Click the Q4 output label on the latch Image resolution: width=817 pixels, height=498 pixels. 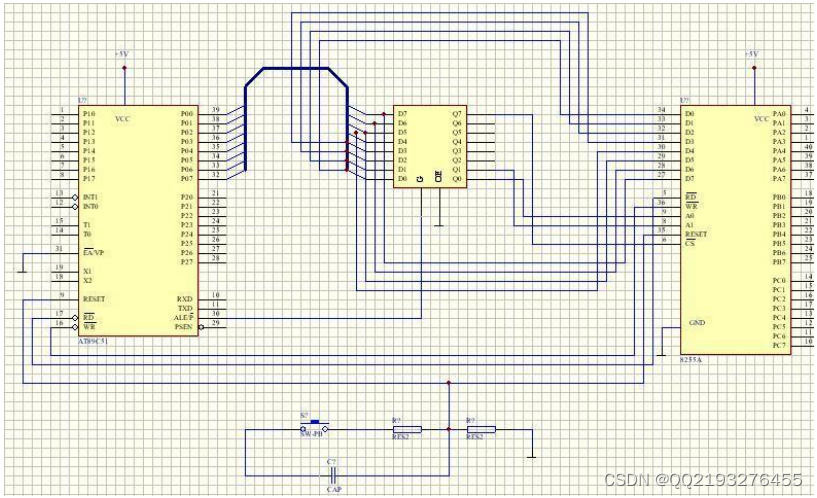pos(457,142)
